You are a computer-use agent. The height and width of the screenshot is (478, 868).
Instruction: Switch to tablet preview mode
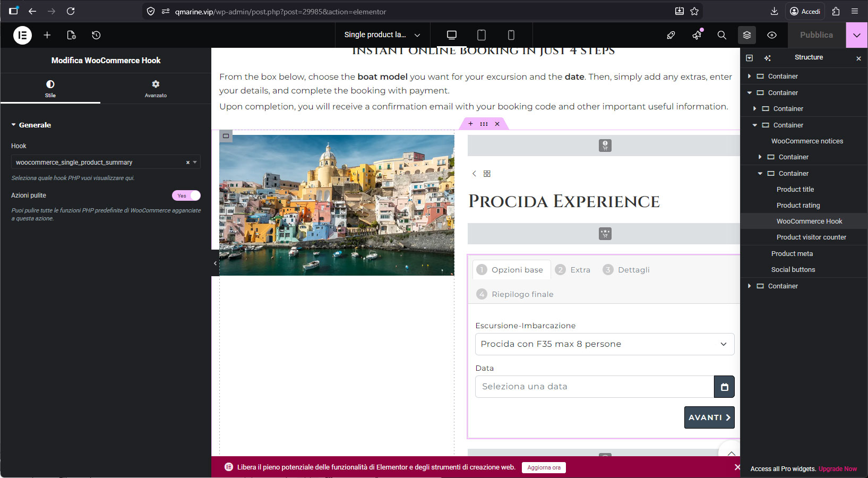click(x=482, y=35)
